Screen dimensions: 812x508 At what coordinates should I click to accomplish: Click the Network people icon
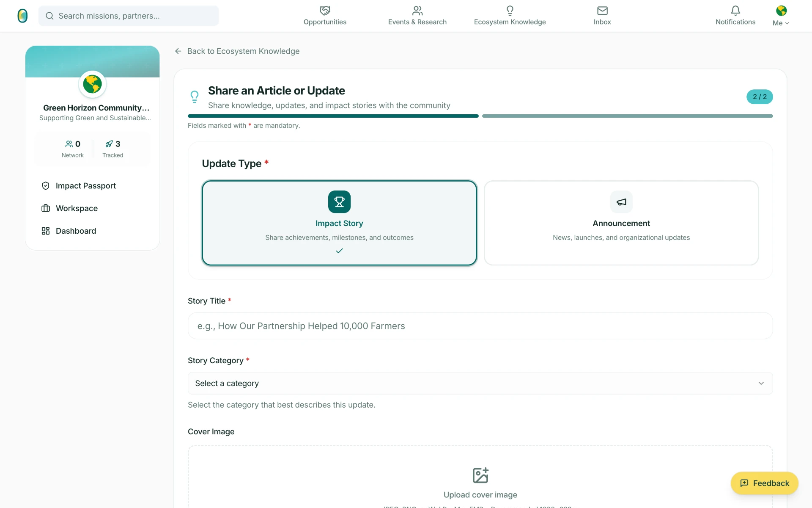[69, 144]
